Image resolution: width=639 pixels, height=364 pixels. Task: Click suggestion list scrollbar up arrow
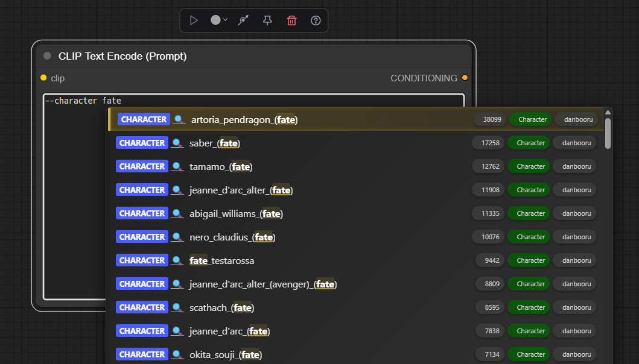pos(608,112)
